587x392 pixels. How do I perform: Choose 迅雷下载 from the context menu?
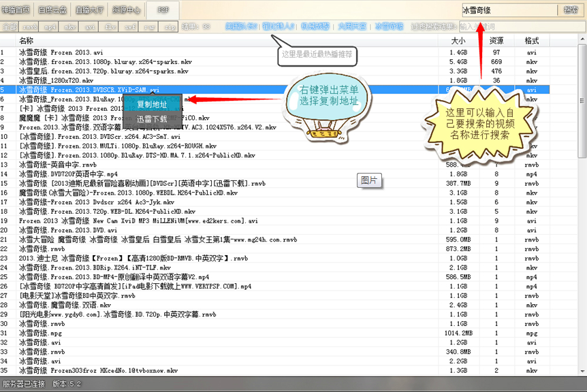(x=152, y=119)
